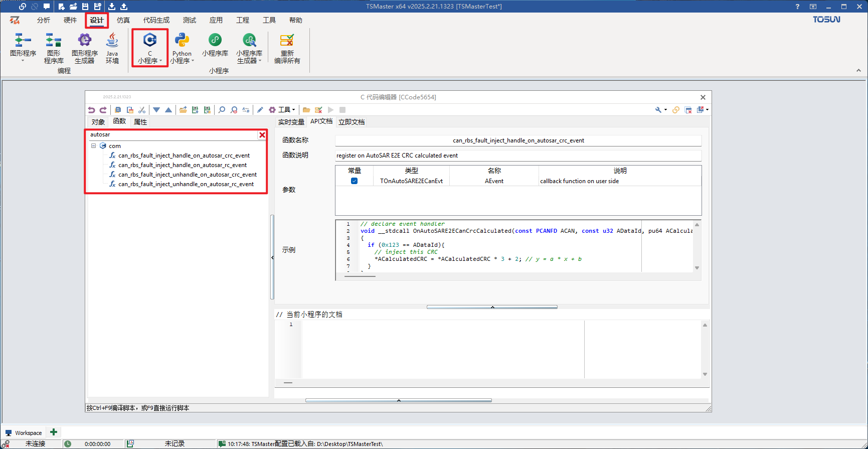Select can_rbs_fault_inject_unhandle_on_autosar_rc_event function
Viewport: 868px width, 449px height.
click(186, 184)
